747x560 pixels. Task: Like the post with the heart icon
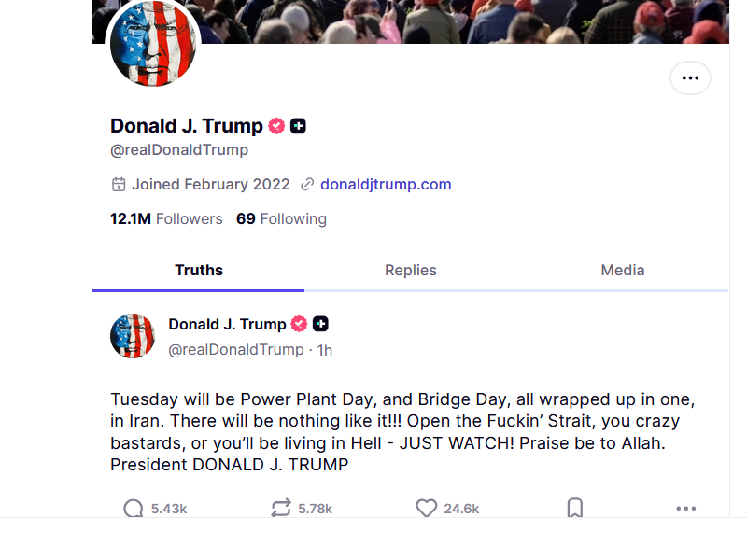click(x=427, y=508)
